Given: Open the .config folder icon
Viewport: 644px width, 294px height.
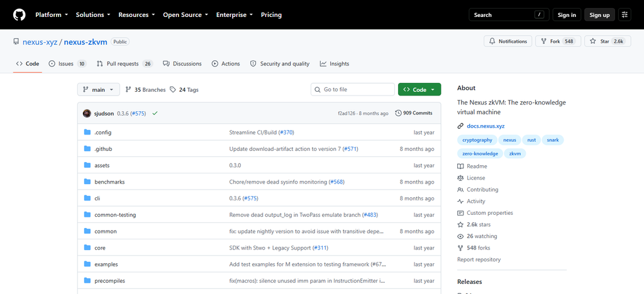Looking at the screenshot, I should (87, 132).
